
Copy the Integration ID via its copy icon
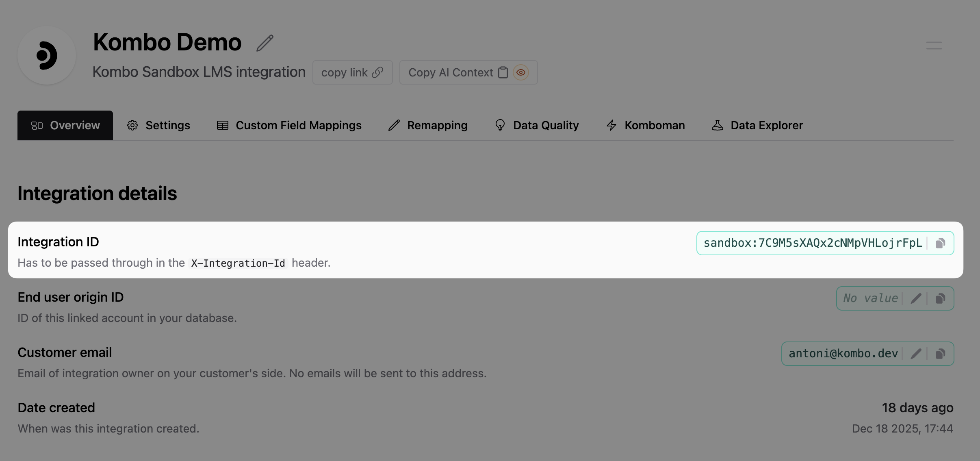point(941,243)
